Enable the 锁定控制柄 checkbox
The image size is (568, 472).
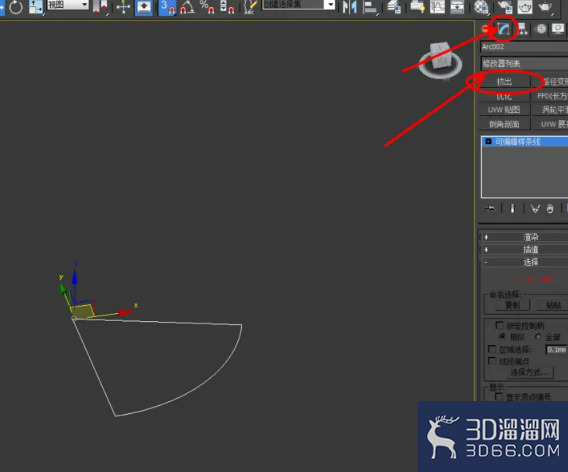(499, 325)
